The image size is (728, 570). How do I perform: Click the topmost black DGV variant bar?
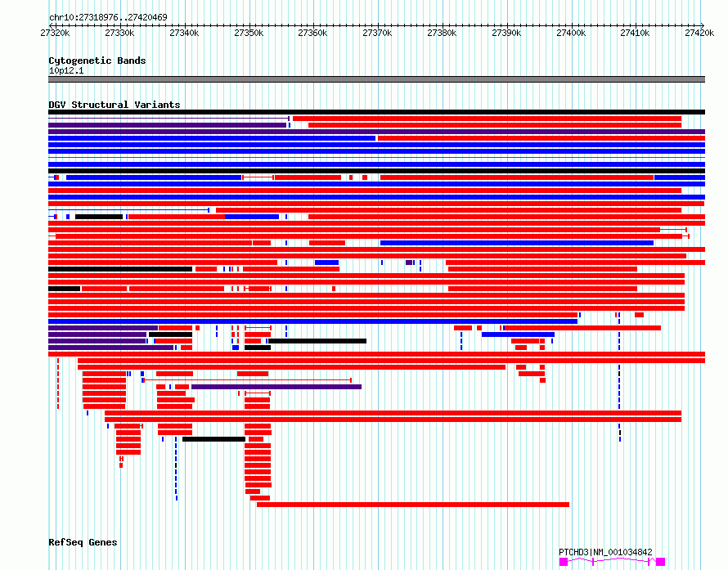coord(376,112)
